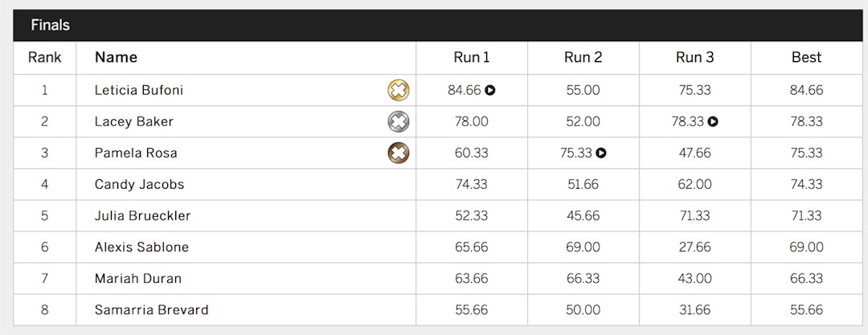Play video of Pamela Rosa's 75.33 run

pyautogui.click(x=601, y=153)
